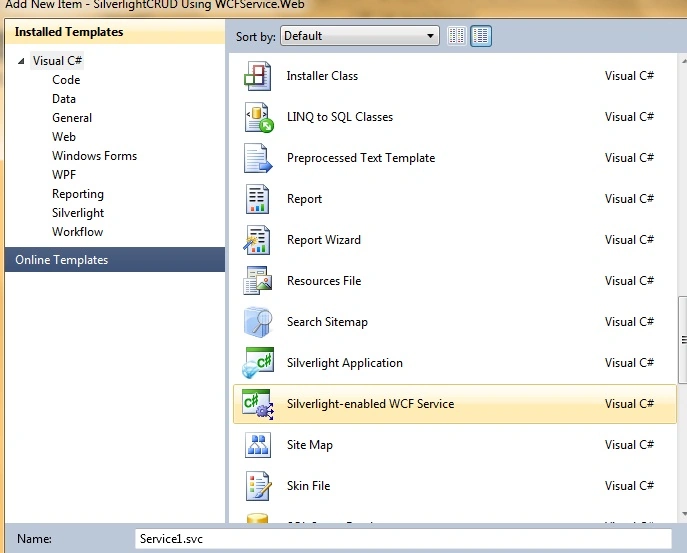
Task: Select the Report Wizard icon
Action: (257, 240)
